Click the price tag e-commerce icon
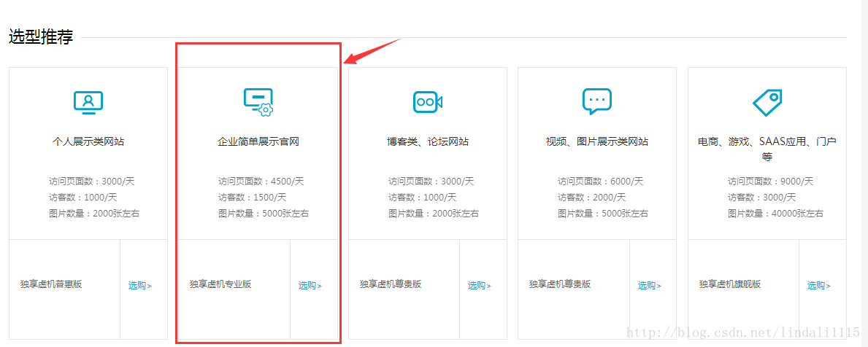 (767, 102)
